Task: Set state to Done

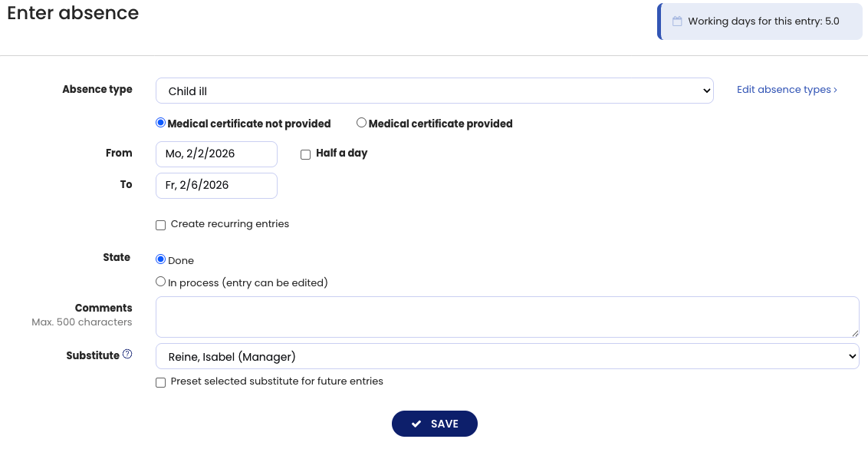Action: coord(160,259)
